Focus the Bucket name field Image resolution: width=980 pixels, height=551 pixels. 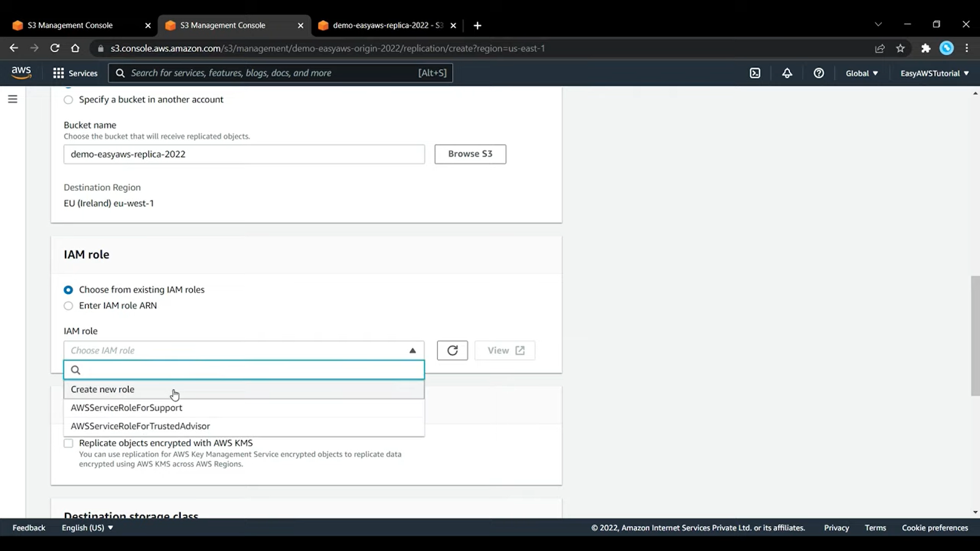(244, 154)
